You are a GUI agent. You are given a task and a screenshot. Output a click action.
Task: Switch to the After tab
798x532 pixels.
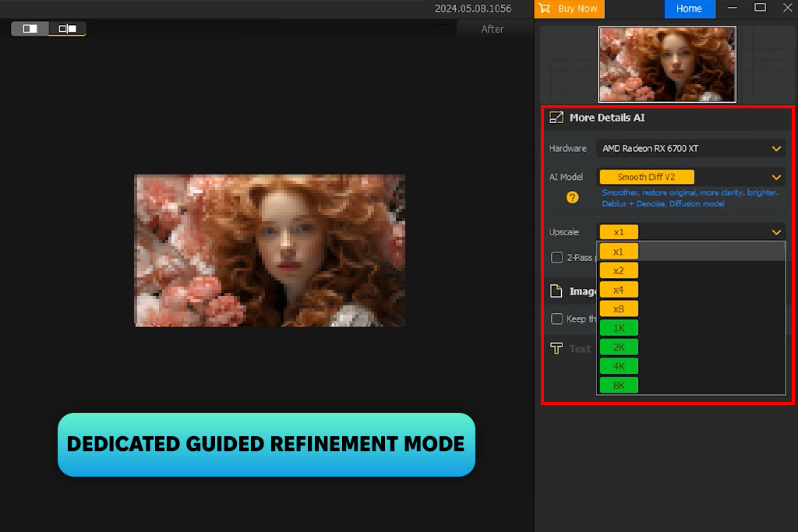pos(492,29)
